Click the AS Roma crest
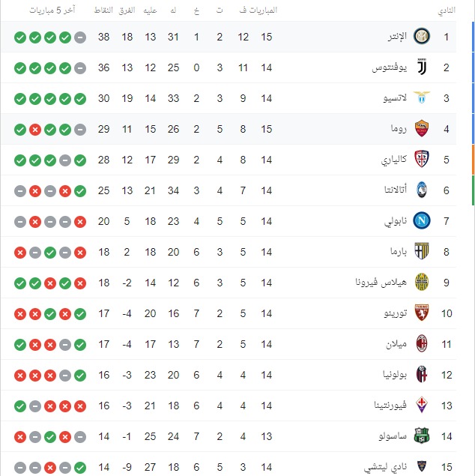Screen dimensions: 475x476 click(422, 129)
